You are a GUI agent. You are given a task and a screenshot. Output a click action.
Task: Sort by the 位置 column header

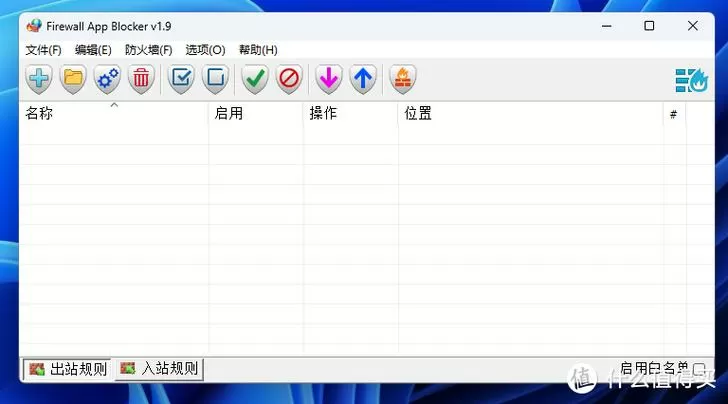click(531, 113)
